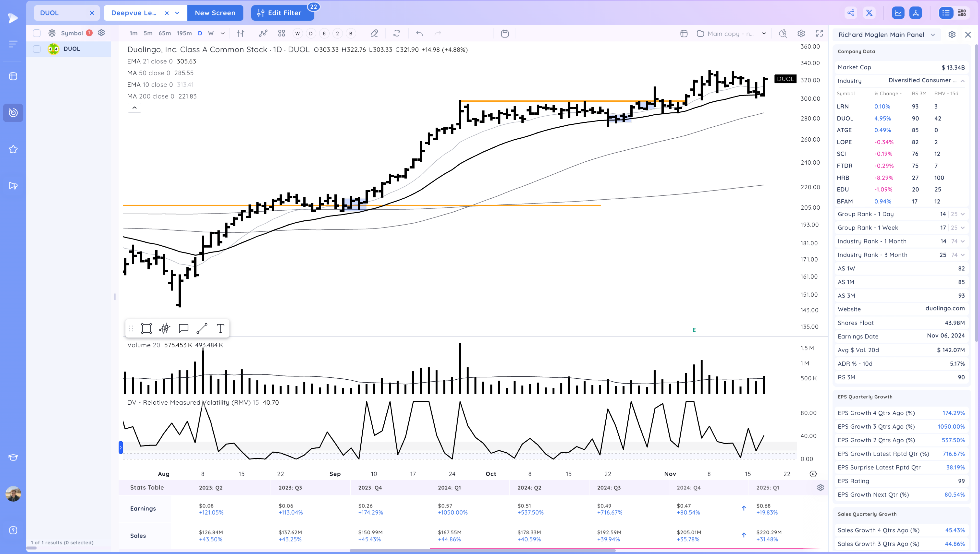The width and height of the screenshot is (980, 554).
Task: Click the earnings E marker on the chart
Action: click(x=694, y=330)
